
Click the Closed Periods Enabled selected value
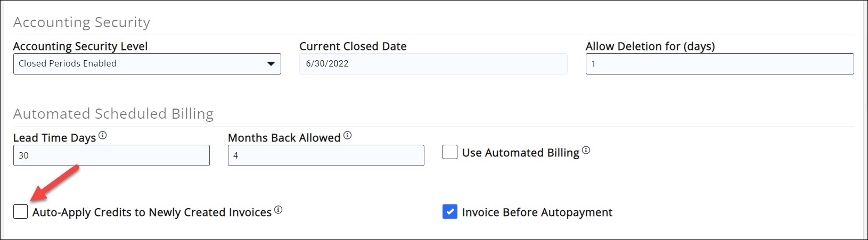pyautogui.click(x=68, y=63)
